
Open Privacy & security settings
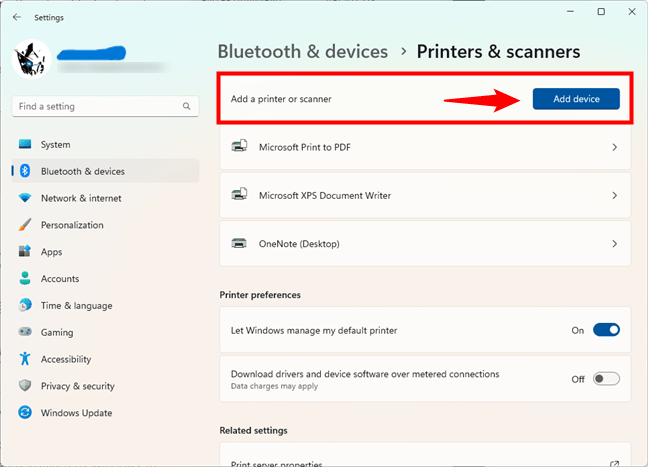(x=105, y=386)
